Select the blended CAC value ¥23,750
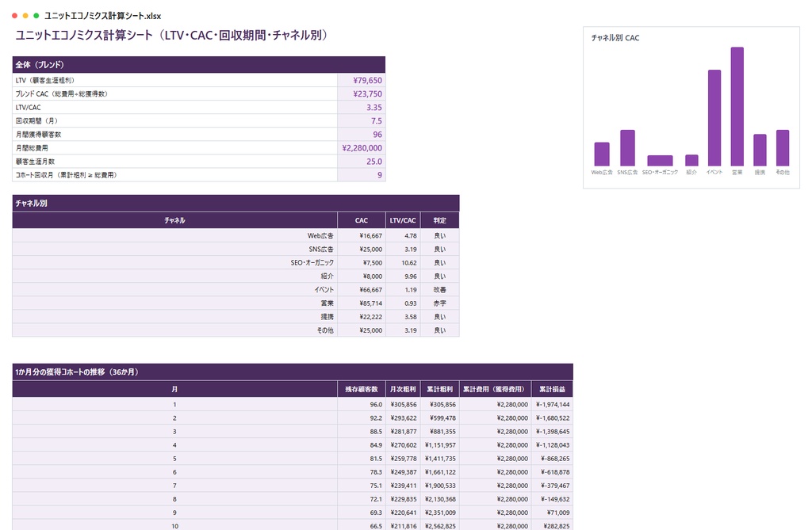The width and height of the screenshot is (812, 530). tap(362, 93)
